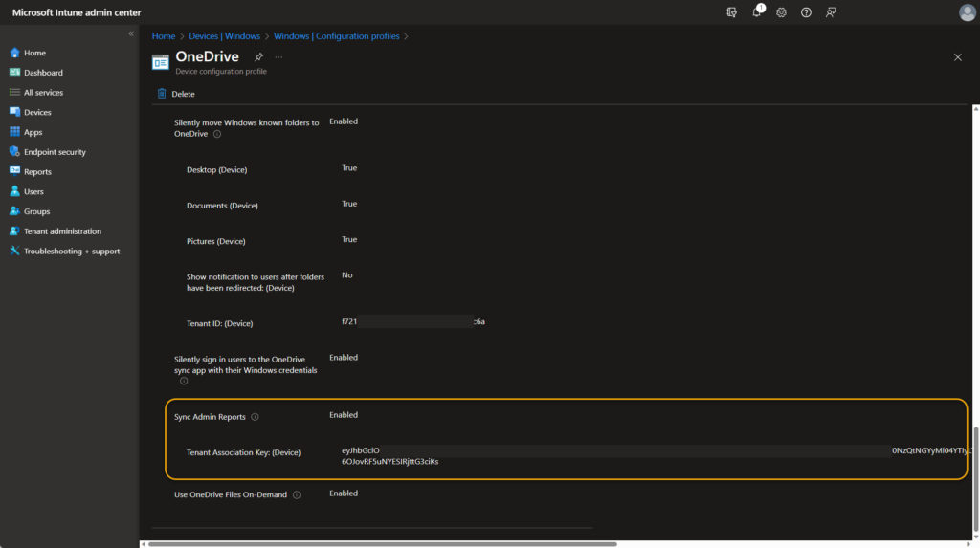This screenshot has width=980, height=548.
Task: Go to Devices | Windows breadcrumb
Action: pos(224,36)
